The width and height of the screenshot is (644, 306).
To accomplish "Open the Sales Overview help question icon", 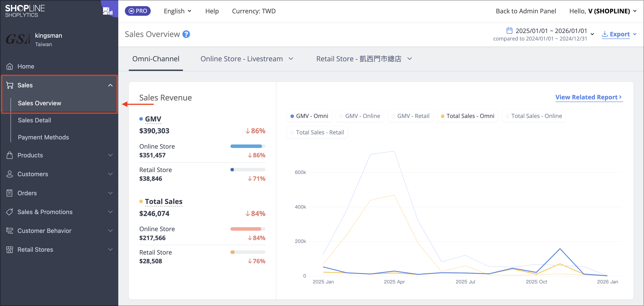I will coord(186,34).
